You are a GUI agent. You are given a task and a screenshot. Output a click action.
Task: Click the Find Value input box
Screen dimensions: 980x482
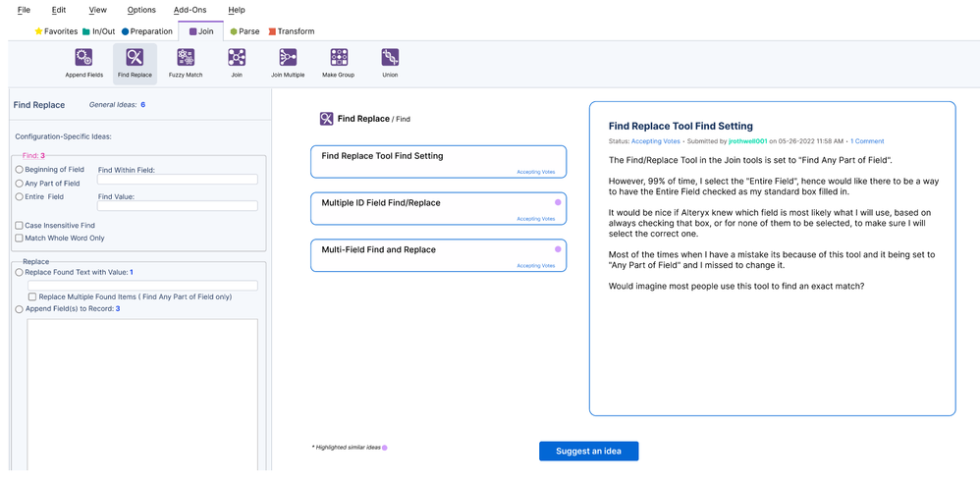[x=178, y=206]
